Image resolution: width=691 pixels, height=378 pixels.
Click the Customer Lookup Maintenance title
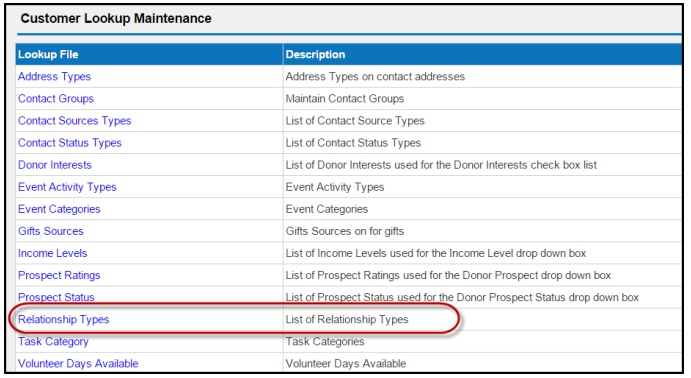click(116, 19)
